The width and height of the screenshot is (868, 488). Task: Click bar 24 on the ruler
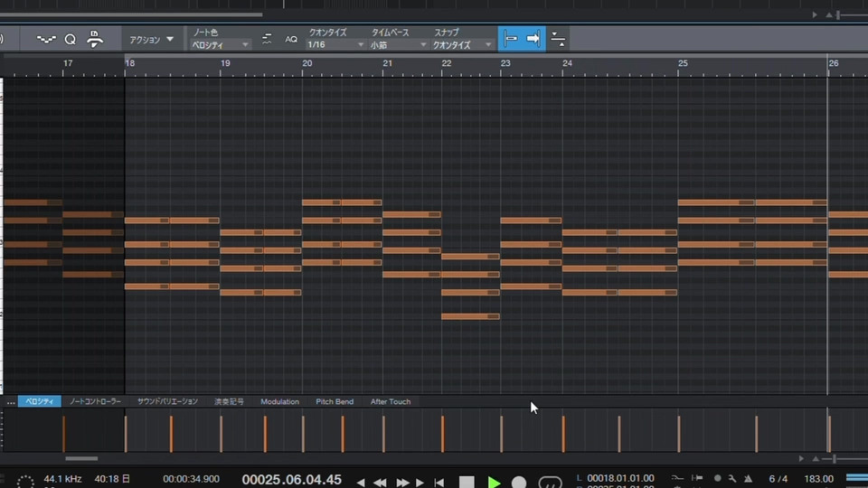pos(568,63)
